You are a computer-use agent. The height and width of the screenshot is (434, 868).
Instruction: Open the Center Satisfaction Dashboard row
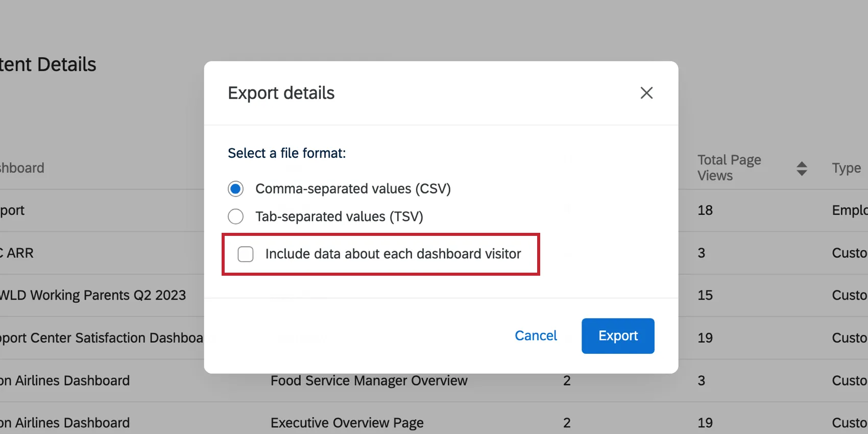(x=102, y=337)
